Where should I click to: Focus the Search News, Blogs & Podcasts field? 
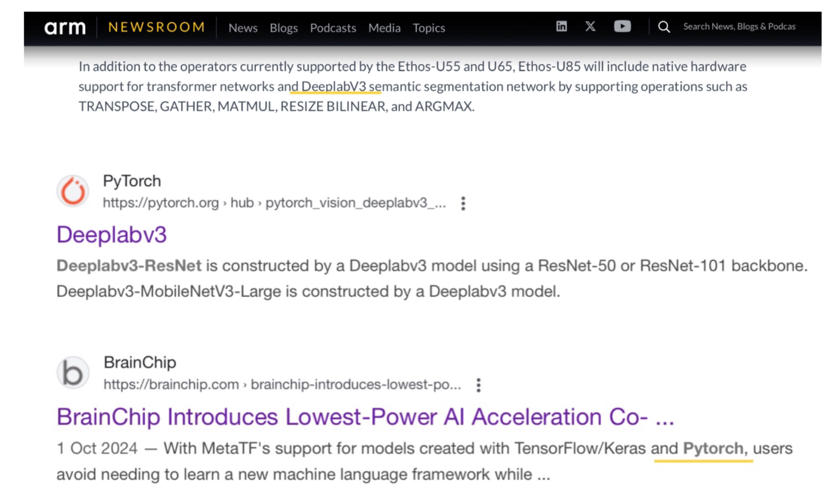point(739,26)
